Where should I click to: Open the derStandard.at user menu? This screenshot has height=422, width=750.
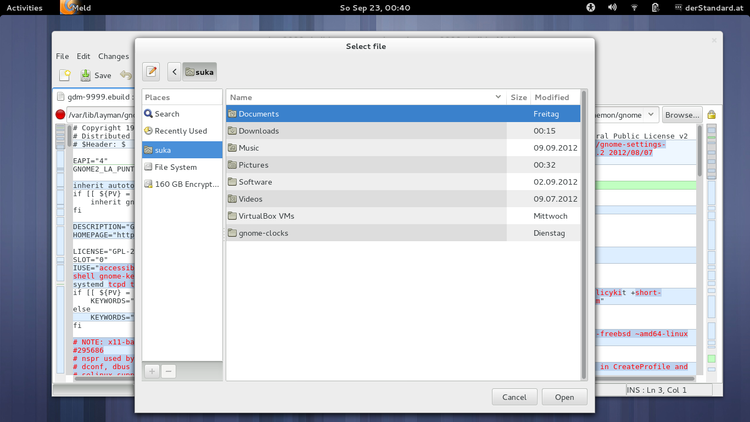coord(713,7)
